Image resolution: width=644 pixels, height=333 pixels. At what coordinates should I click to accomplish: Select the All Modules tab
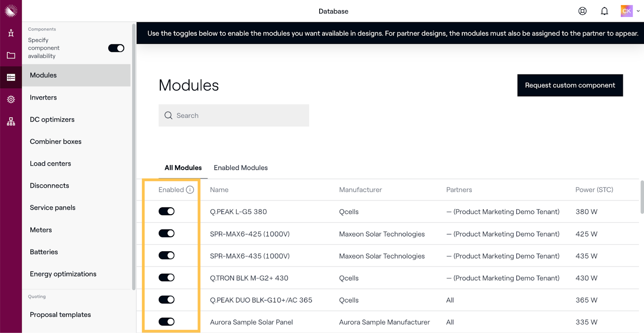(x=183, y=168)
